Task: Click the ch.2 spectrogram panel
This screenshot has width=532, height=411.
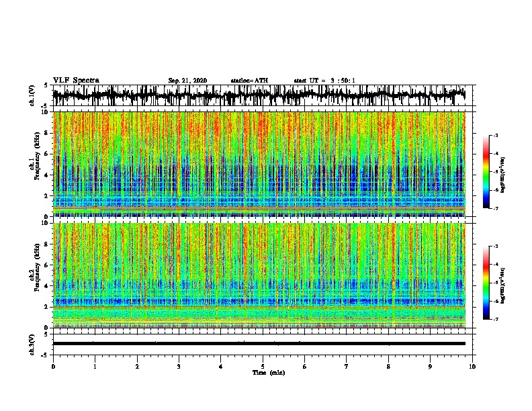Action: coord(259,275)
